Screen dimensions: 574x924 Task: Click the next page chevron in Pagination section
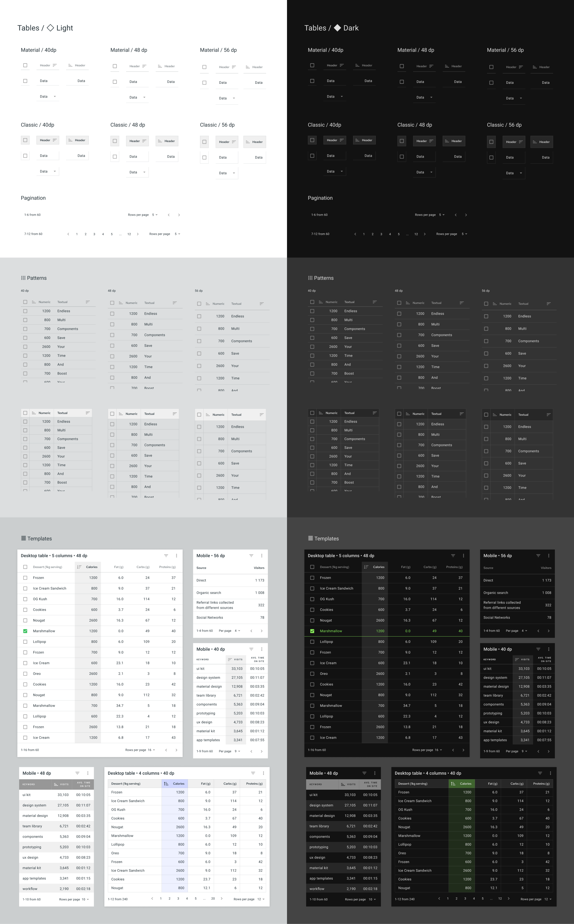[179, 214]
